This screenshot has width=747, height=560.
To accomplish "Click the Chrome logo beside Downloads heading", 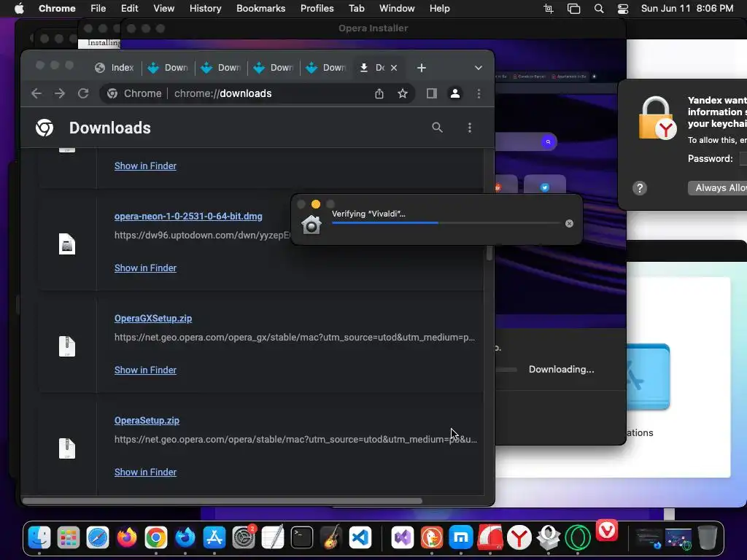I will click(44, 128).
